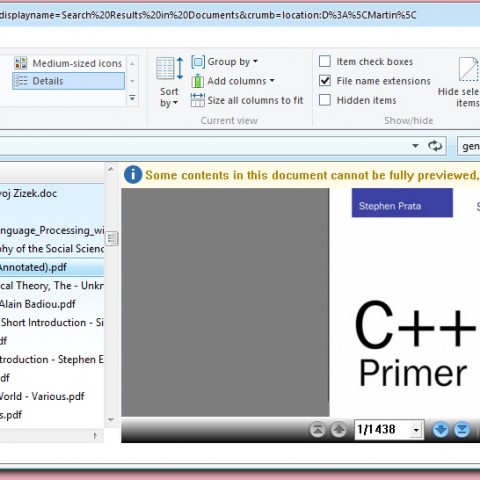Click the info icon in preview warning
480x480 pixels.
[133, 175]
